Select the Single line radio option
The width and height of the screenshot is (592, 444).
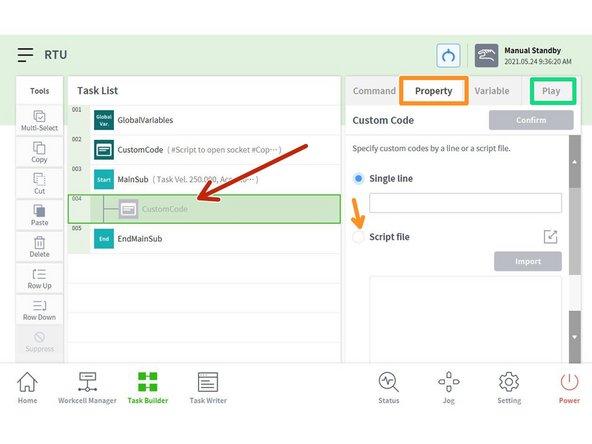point(358,178)
